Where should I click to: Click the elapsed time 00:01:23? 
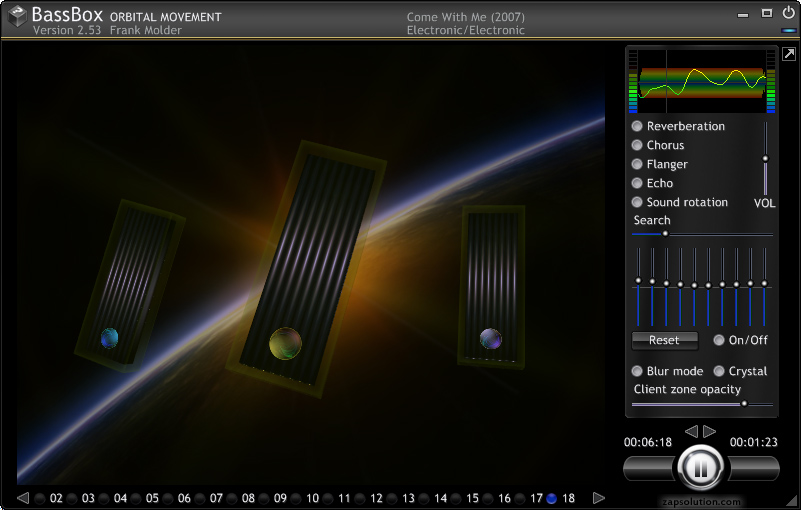(753, 442)
